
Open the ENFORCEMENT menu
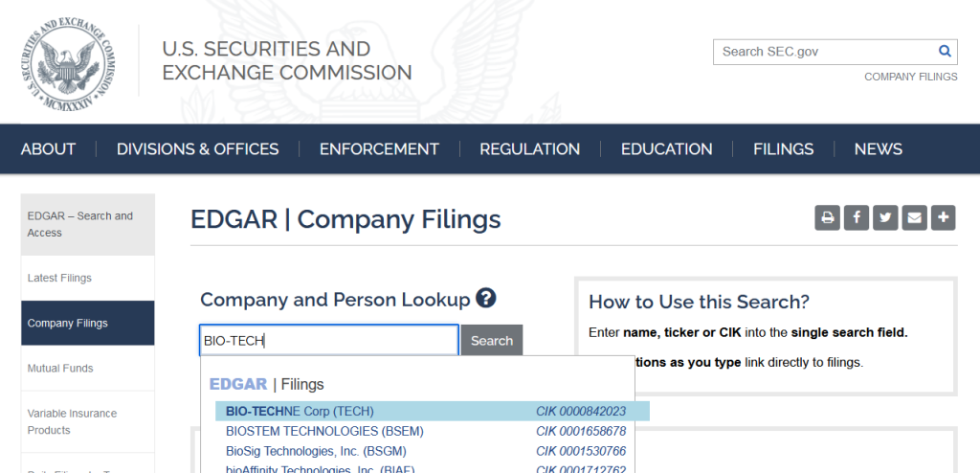[379, 149]
